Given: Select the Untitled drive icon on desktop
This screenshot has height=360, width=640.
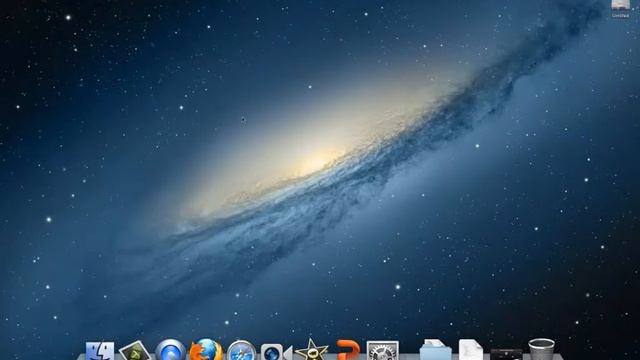Looking at the screenshot, I should tap(620, 9).
